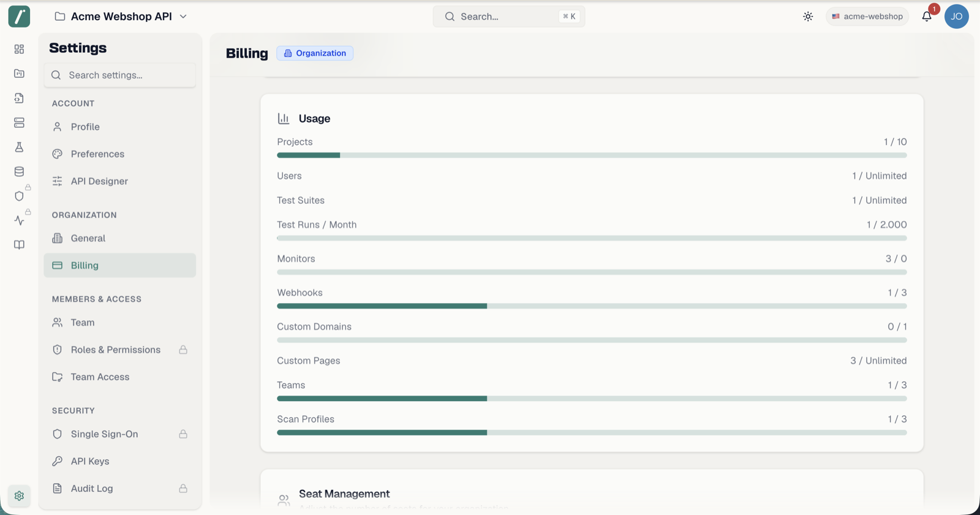This screenshot has width=980, height=515.
Task: Open the folder chart icon in the left rail
Action: 19,73
